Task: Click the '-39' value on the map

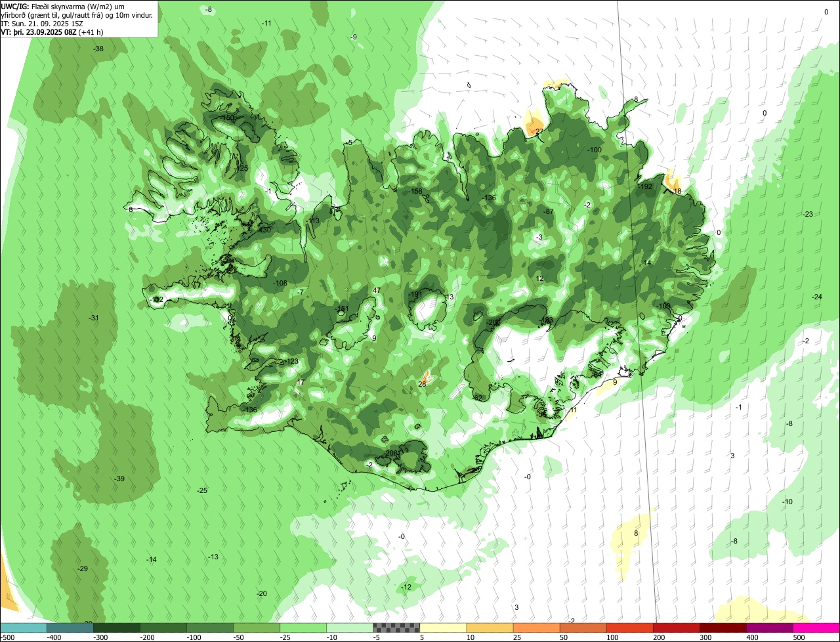Action: 119,479
